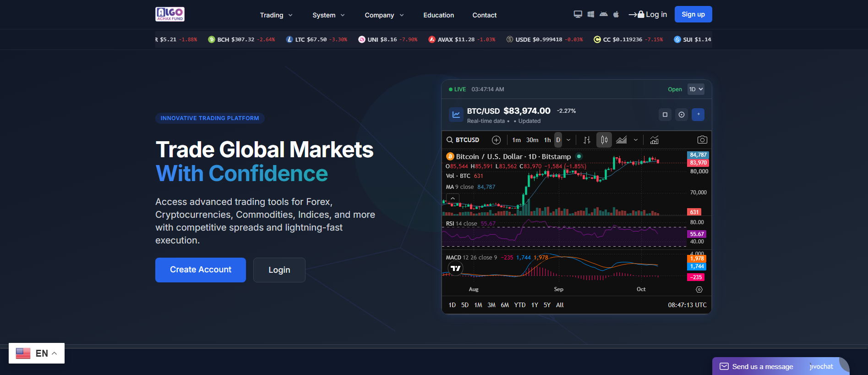Switch chart to bars style
Image resolution: width=868 pixels, height=375 pixels.
(x=587, y=140)
